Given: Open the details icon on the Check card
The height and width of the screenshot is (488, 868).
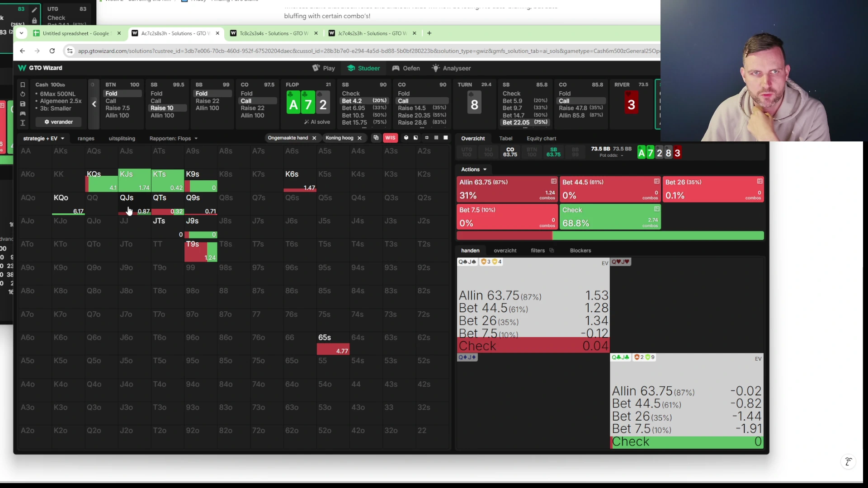Looking at the screenshot, I should coord(656,209).
